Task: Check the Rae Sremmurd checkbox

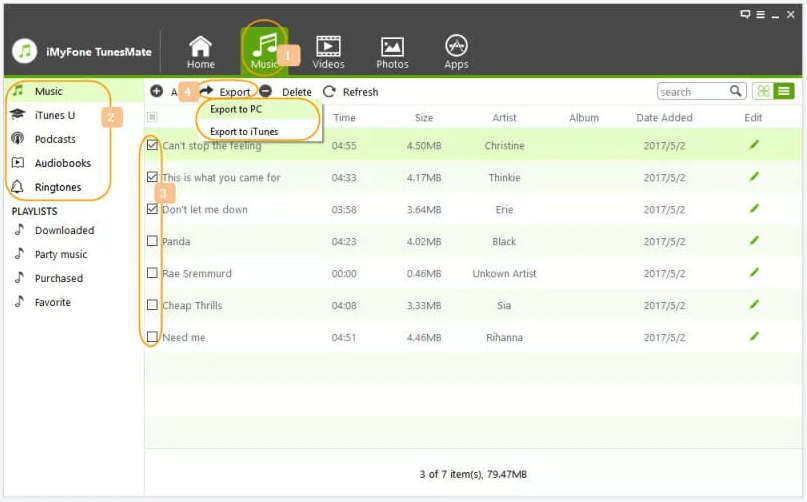Action: [152, 272]
